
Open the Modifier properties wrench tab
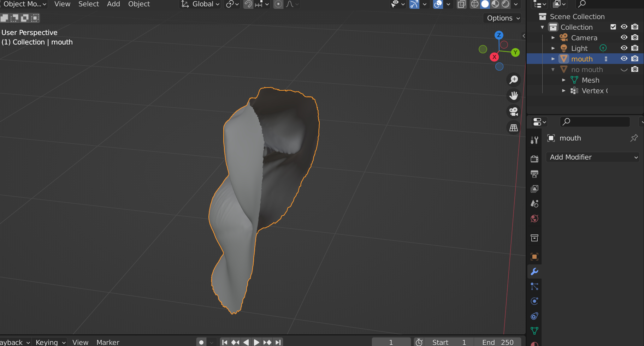click(x=534, y=272)
